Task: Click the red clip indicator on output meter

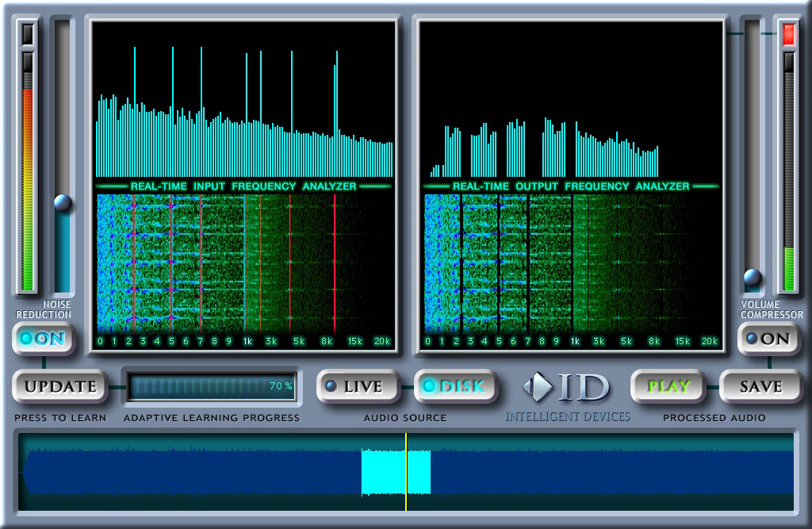Action: 789,34
